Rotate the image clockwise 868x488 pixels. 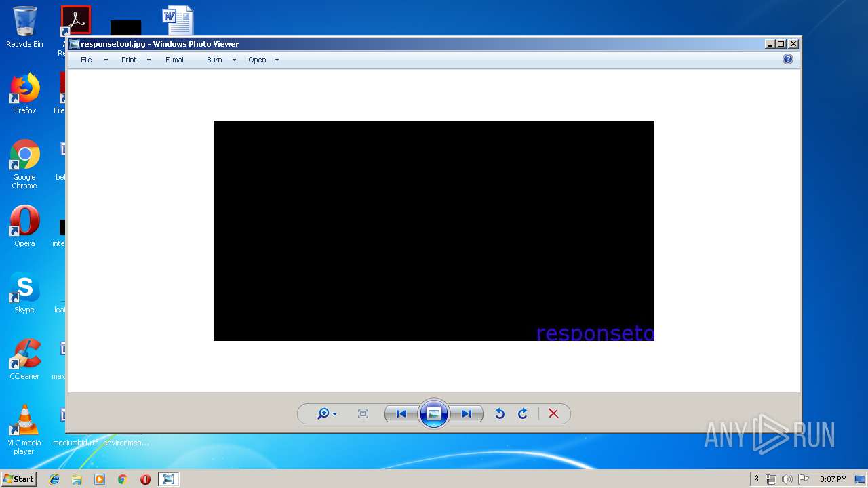click(523, 413)
